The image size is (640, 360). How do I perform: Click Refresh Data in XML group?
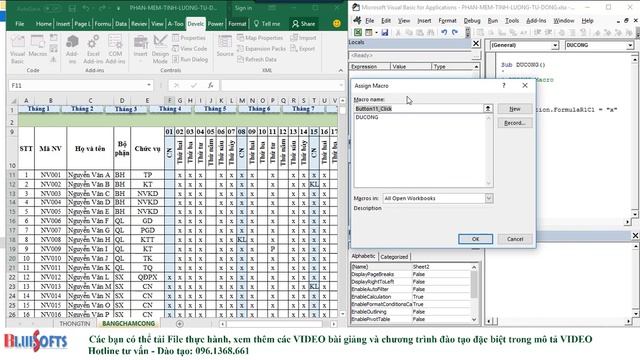pos(257,59)
